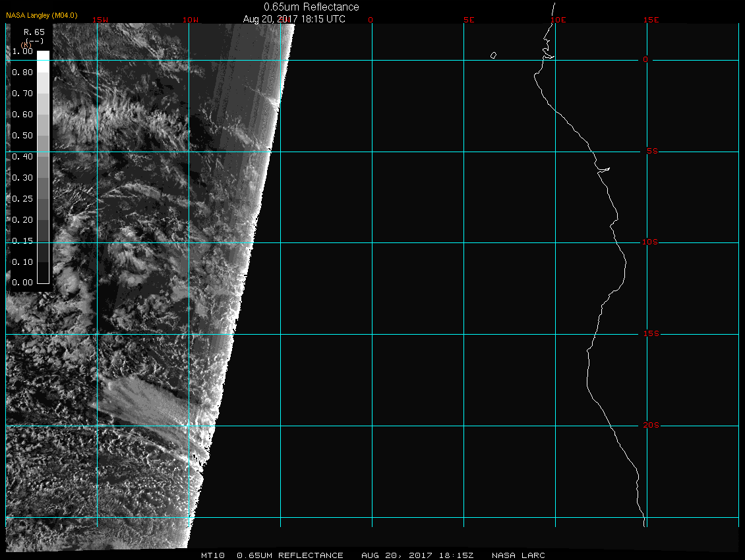Viewport: 745px width, 560px height.
Task: Click the 0.80 value on reflectance scale
Action: 22,72
